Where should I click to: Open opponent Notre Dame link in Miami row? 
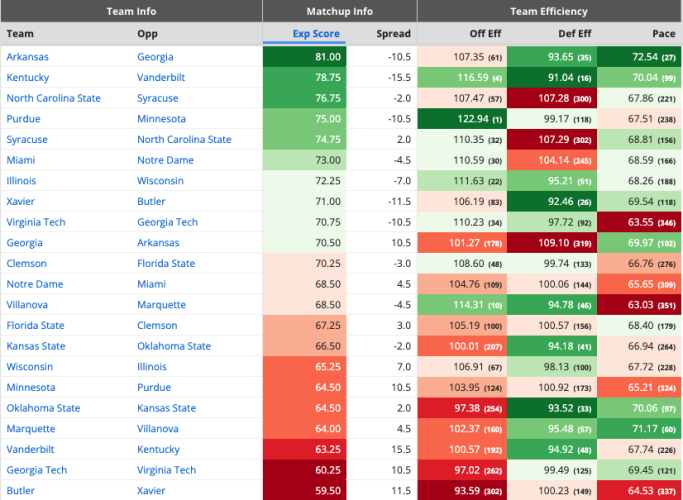(166, 160)
